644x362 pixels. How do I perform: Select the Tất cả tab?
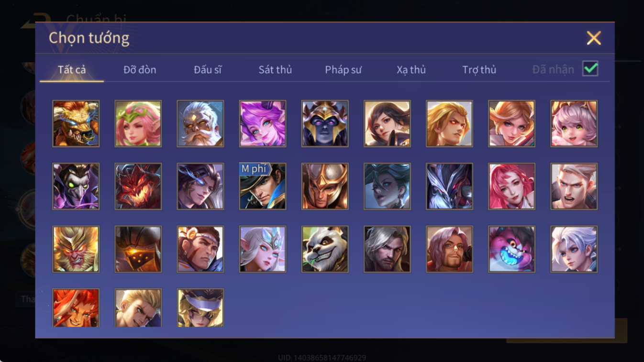coord(72,70)
